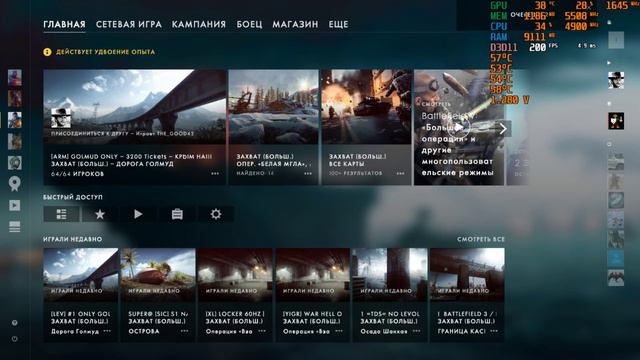The width and height of the screenshot is (640, 360).
Task: Click the yellow info icon beside the double XP notice
Action: pos(47,52)
